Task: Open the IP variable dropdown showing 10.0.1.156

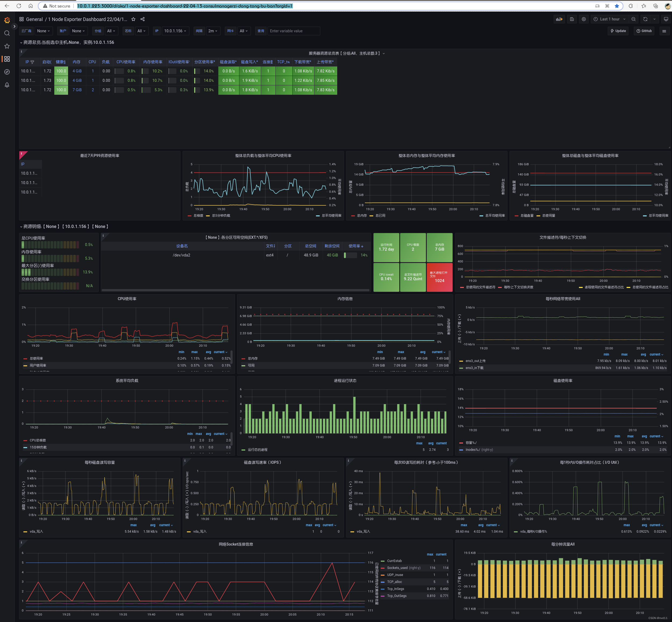Action: coord(175,31)
